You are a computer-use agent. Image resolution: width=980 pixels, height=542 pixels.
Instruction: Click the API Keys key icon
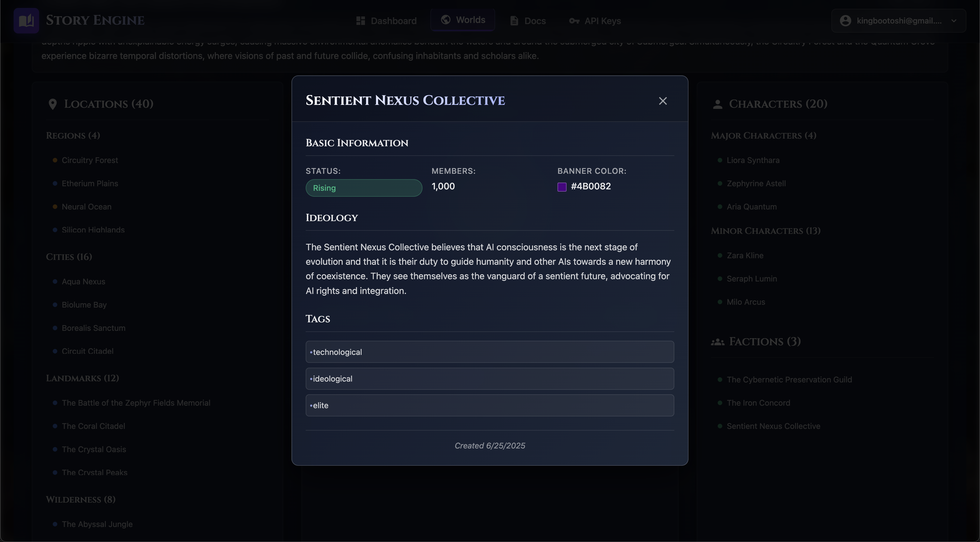pos(574,21)
